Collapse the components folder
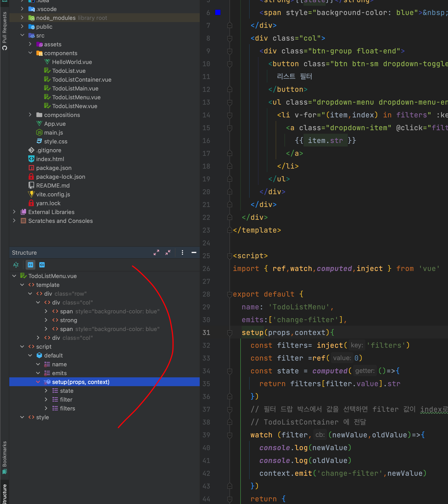The image size is (448, 504). [x=30, y=53]
